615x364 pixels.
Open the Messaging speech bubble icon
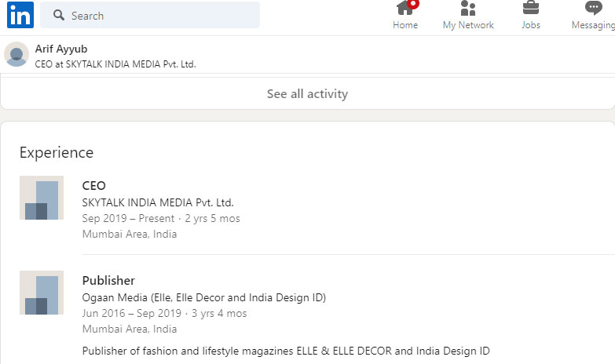594,9
